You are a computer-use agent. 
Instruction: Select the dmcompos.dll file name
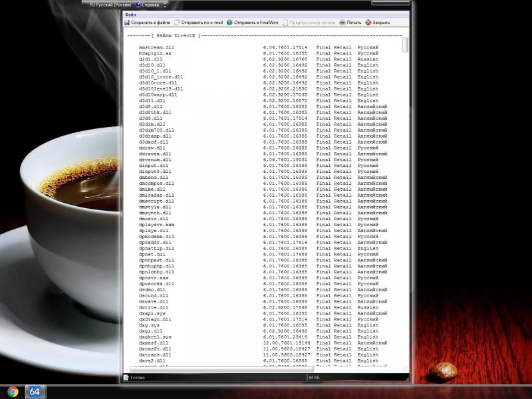coord(156,184)
